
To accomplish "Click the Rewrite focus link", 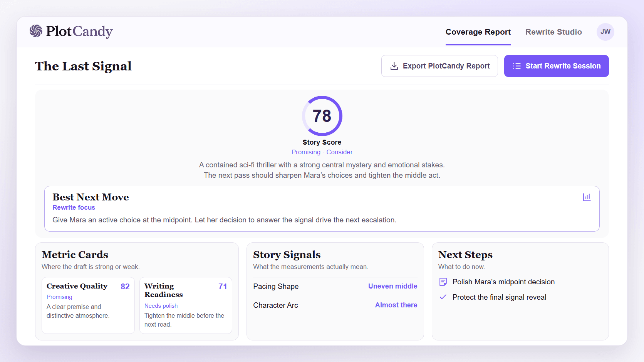I will (x=74, y=207).
